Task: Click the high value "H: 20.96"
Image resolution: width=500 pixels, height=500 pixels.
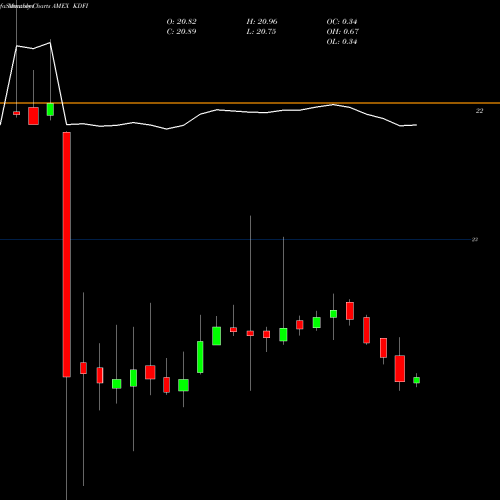Action: pyautogui.click(x=262, y=22)
